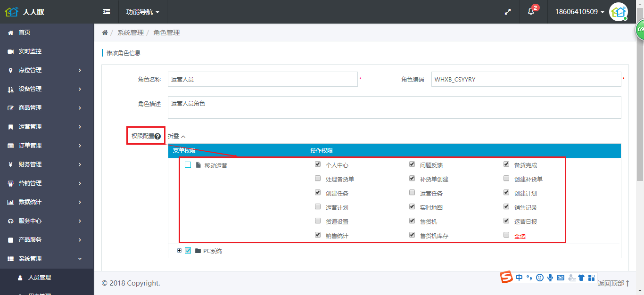
Task: Switch input language with the 中 icon
Action: (x=519, y=278)
